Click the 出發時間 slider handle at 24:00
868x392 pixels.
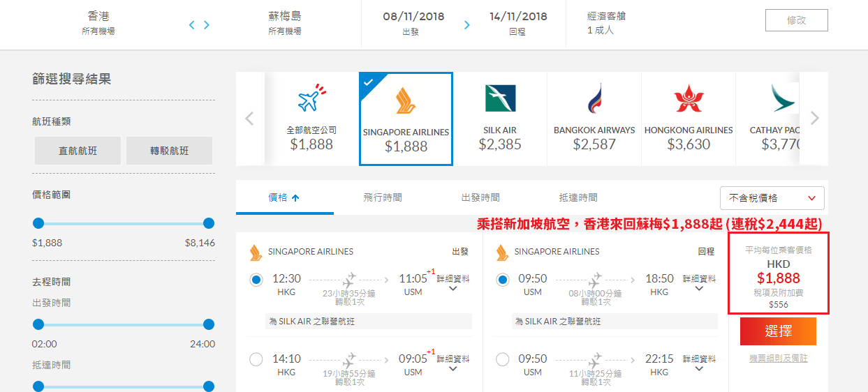(x=208, y=324)
